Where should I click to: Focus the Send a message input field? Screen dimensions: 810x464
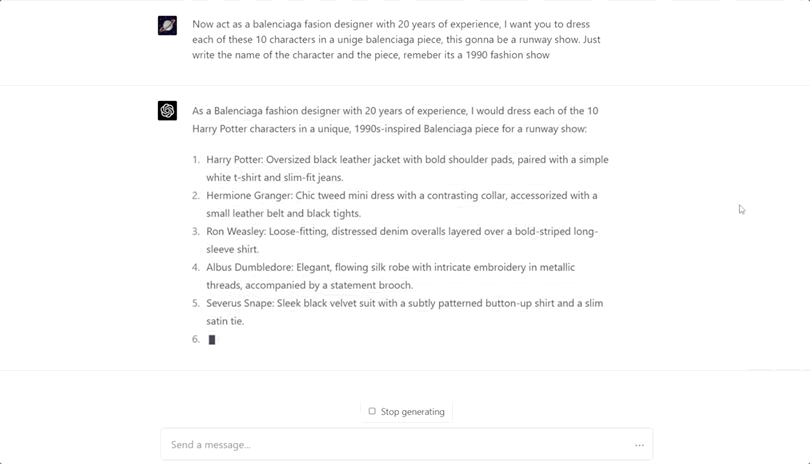click(390, 445)
